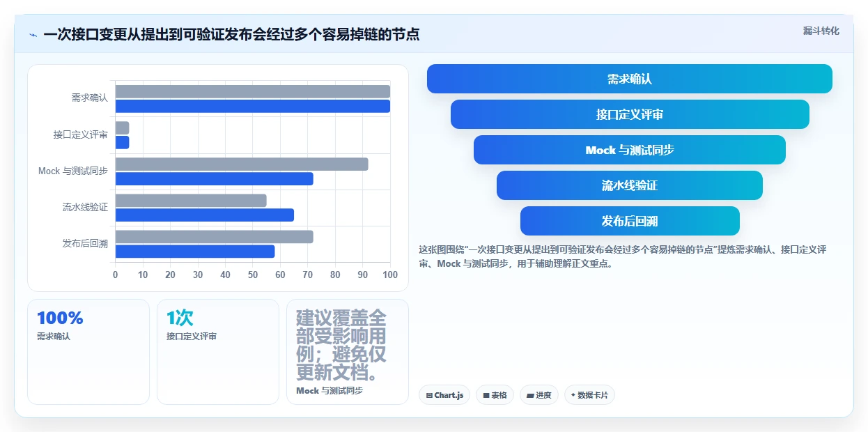The width and height of the screenshot is (868, 432).
Task: Click the icon in the 数据卡片 tag
Action: (573, 395)
